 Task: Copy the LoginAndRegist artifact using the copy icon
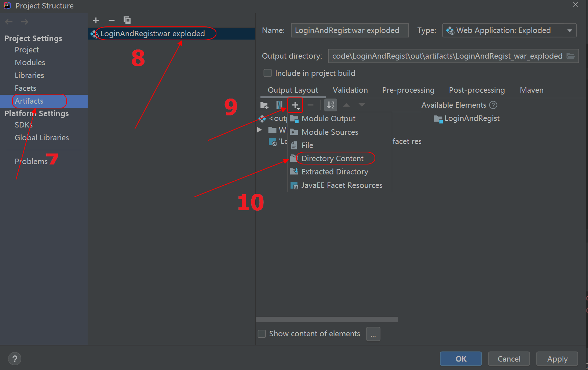[127, 20]
